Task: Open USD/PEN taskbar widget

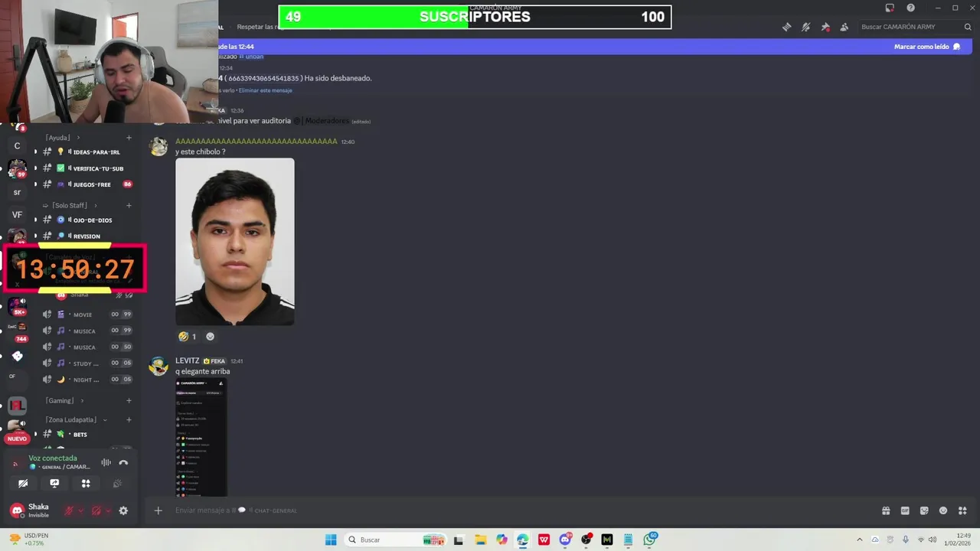Action: tap(28, 540)
